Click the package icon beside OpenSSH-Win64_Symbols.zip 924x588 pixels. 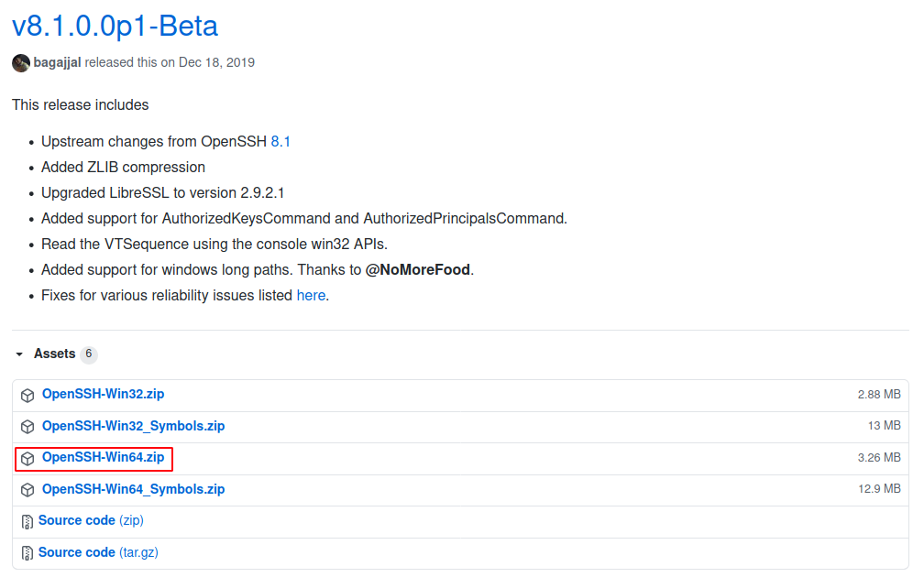pos(27,490)
